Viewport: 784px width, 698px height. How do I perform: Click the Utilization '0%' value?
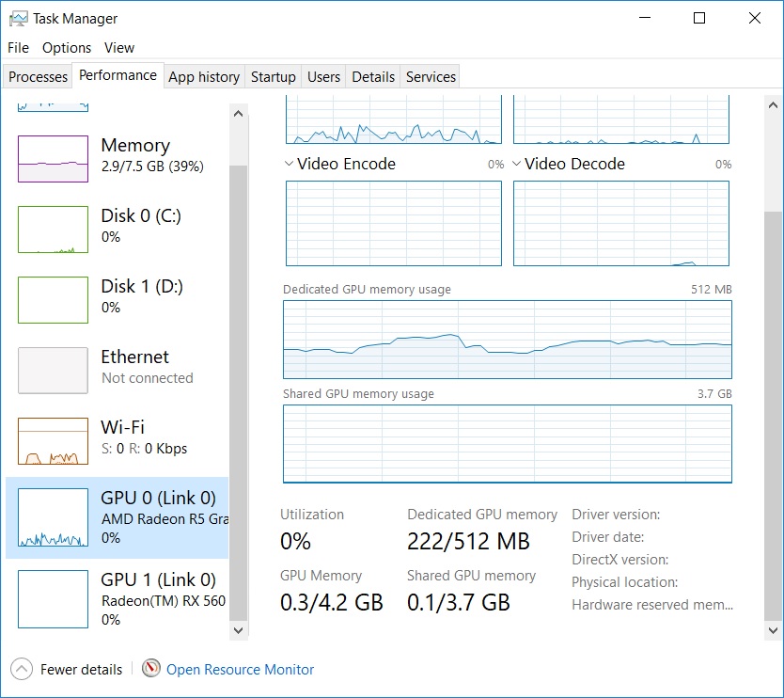click(295, 542)
